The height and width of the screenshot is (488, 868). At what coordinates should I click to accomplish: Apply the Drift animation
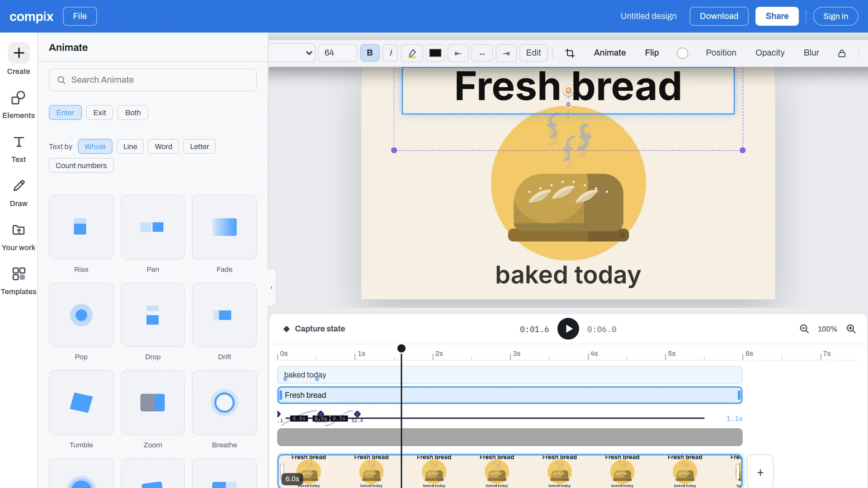[224, 315]
